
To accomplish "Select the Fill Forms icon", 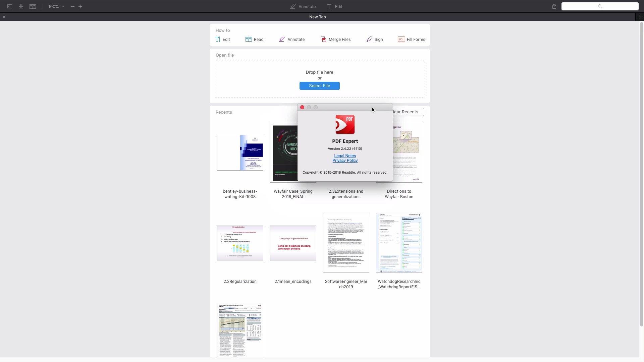I will (x=401, y=39).
